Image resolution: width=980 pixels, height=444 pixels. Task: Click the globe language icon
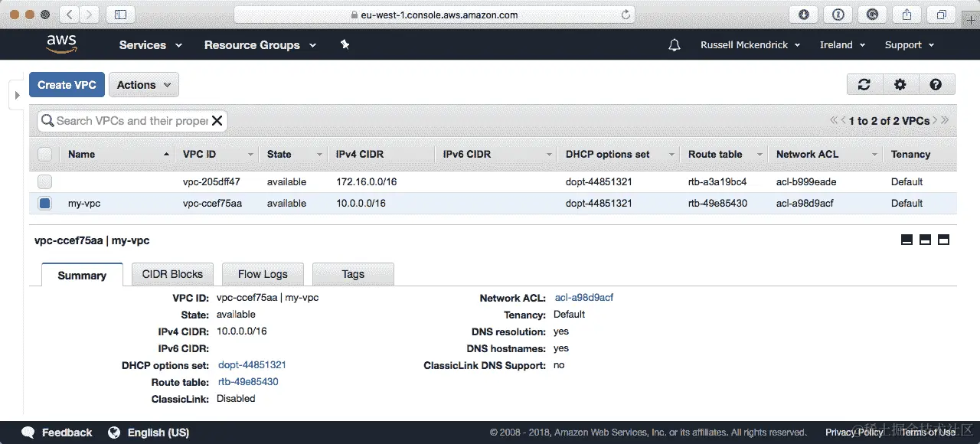click(x=114, y=433)
